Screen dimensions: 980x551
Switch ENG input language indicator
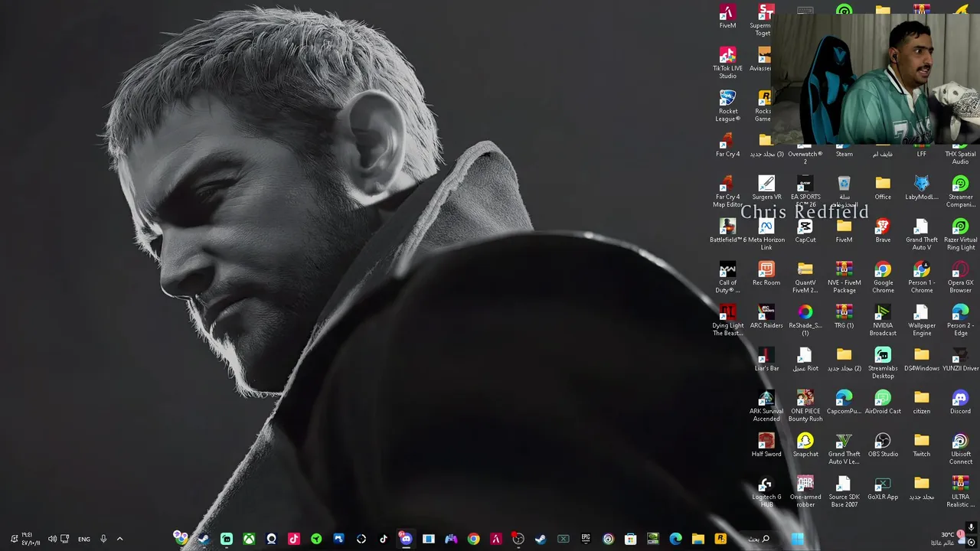pyautogui.click(x=84, y=539)
